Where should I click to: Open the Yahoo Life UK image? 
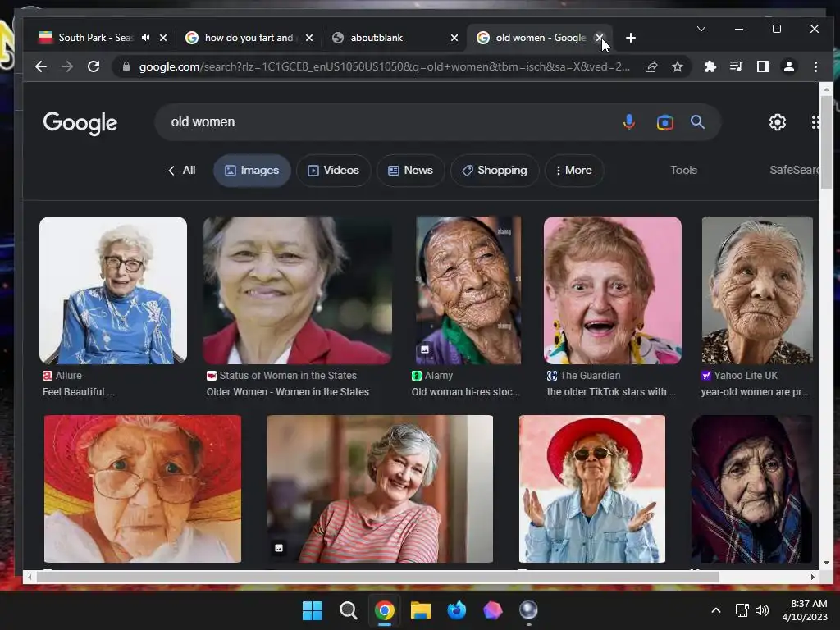pos(757,290)
